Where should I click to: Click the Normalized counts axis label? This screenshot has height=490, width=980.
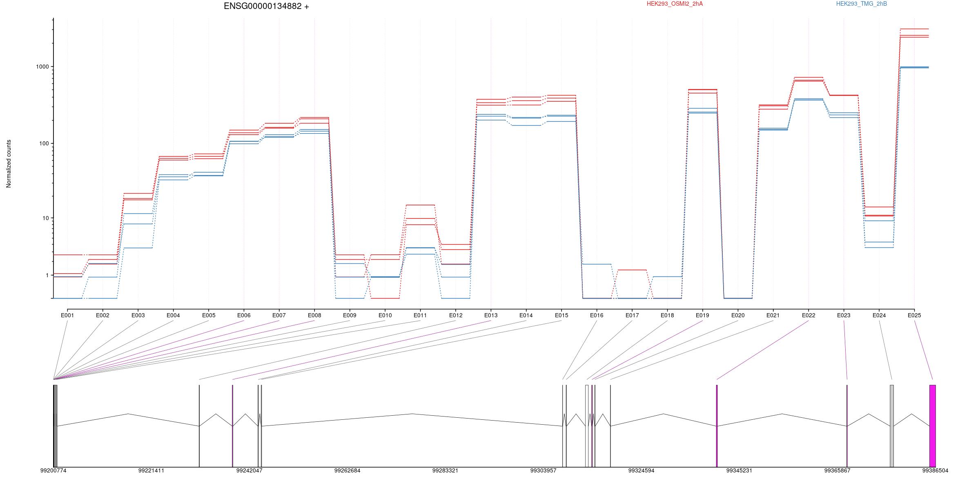point(9,164)
